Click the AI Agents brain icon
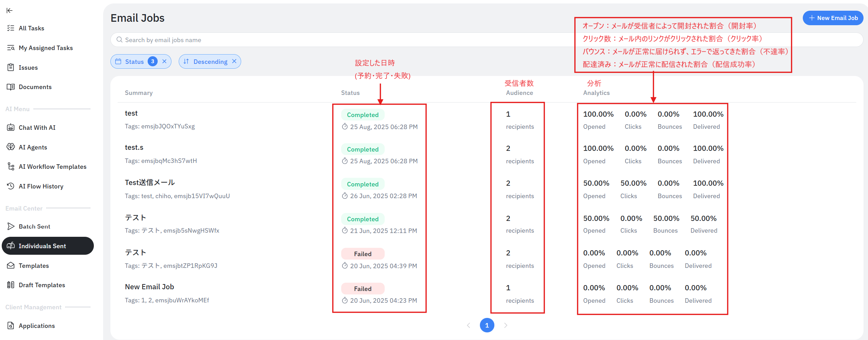 pyautogui.click(x=11, y=147)
